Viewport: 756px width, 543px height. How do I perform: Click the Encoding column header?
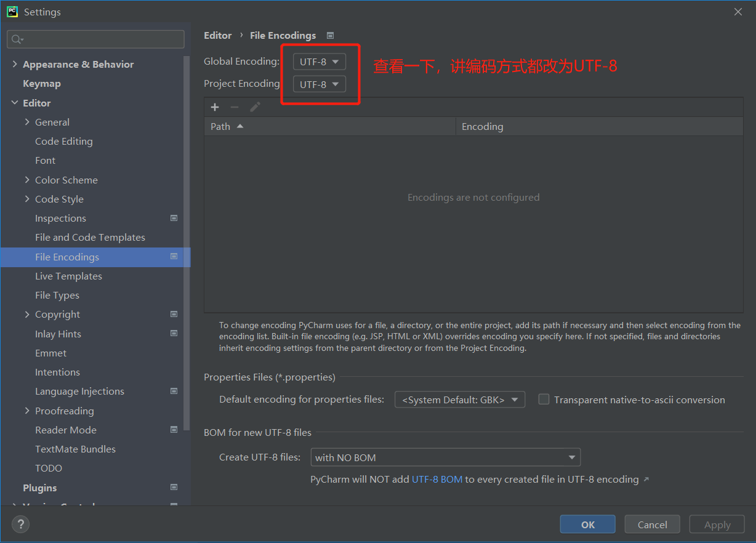(x=599, y=126)
